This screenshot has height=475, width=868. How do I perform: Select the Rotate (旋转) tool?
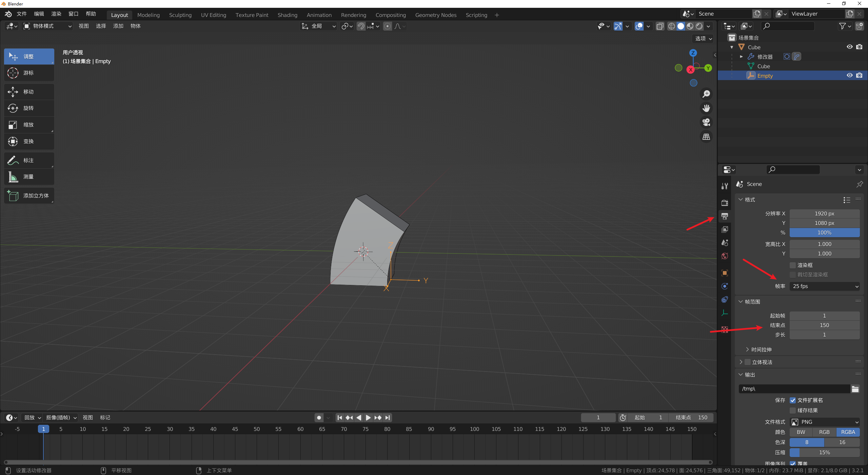29,108
